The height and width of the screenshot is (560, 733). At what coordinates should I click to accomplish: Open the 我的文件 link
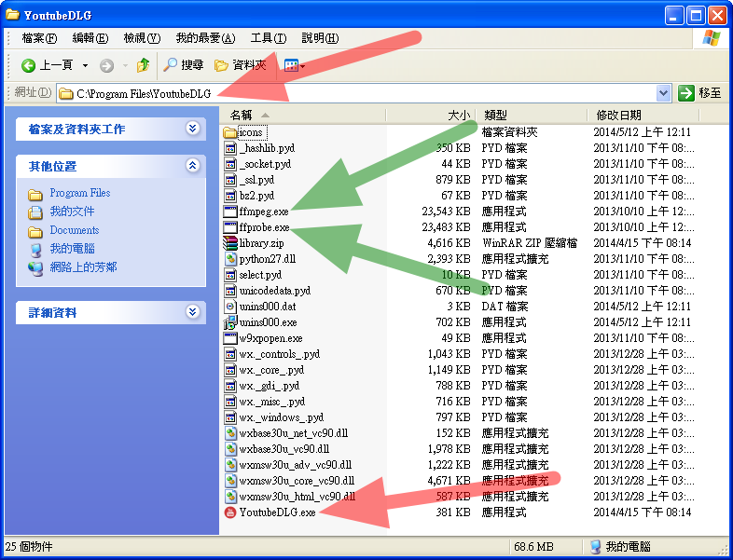coord(72,212)
